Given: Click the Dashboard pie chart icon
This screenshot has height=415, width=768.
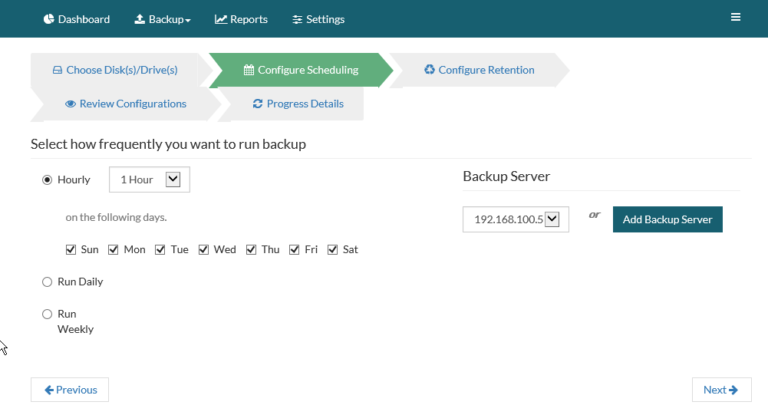Looking at the screenshot, I should [48, 19].
